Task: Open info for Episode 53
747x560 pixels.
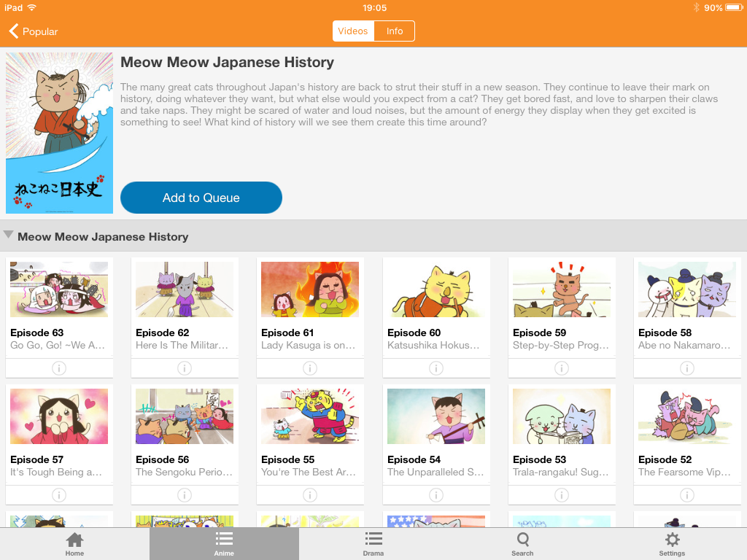Action: [x=562, y=495]
